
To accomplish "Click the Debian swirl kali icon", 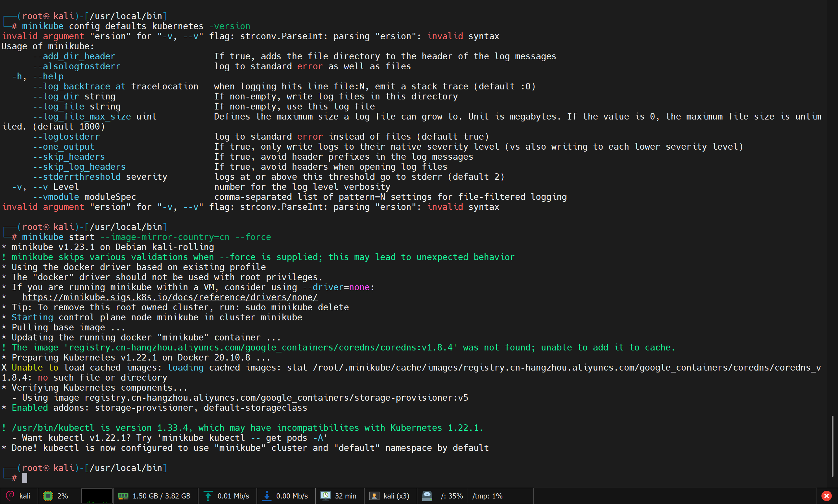I will click(x=10, y=496).
